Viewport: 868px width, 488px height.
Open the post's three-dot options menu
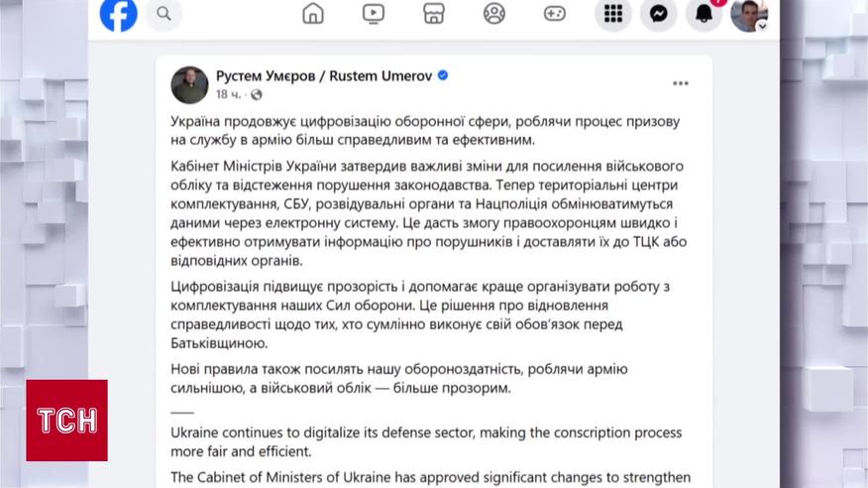[680, 83]
